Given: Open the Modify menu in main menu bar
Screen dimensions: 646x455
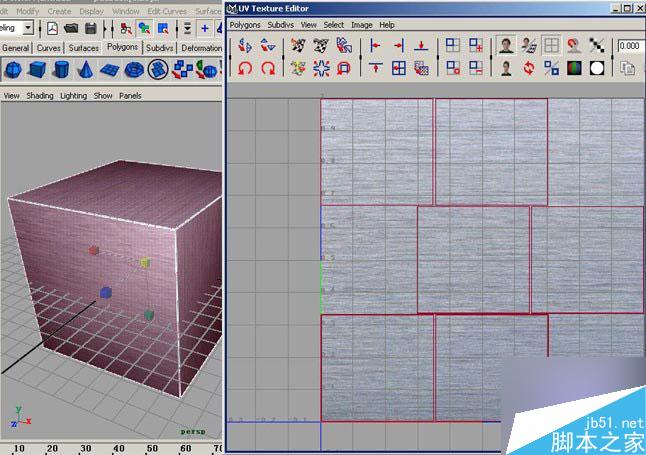Looking at the screenshot, I should (x=28, y=11).
